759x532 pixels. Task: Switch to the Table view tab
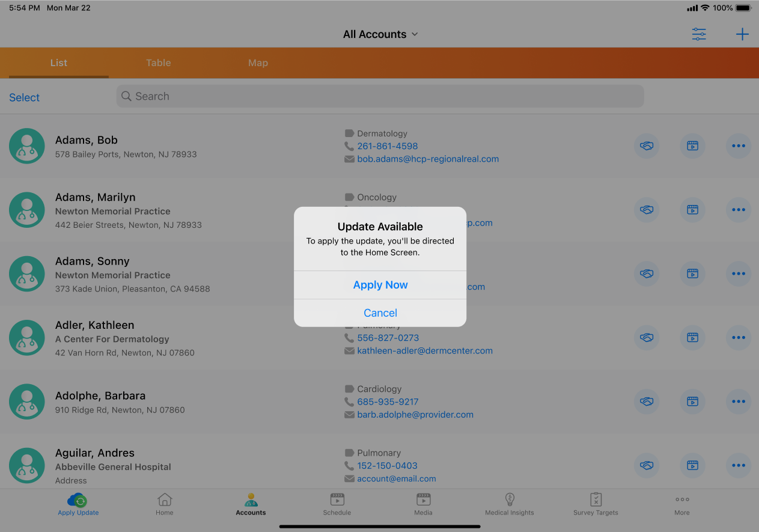pyautogui.click(x=159, y=63)
